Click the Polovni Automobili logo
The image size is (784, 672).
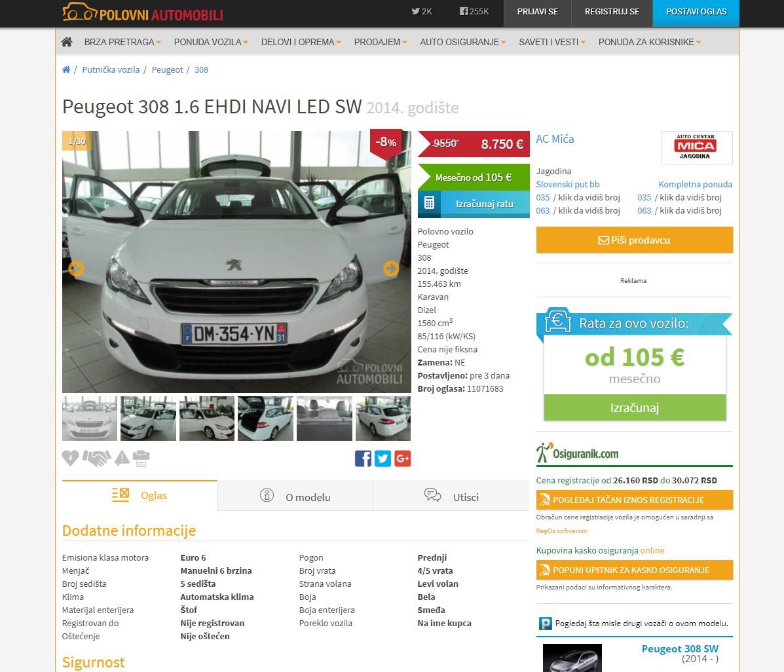[x=143, y=12]
